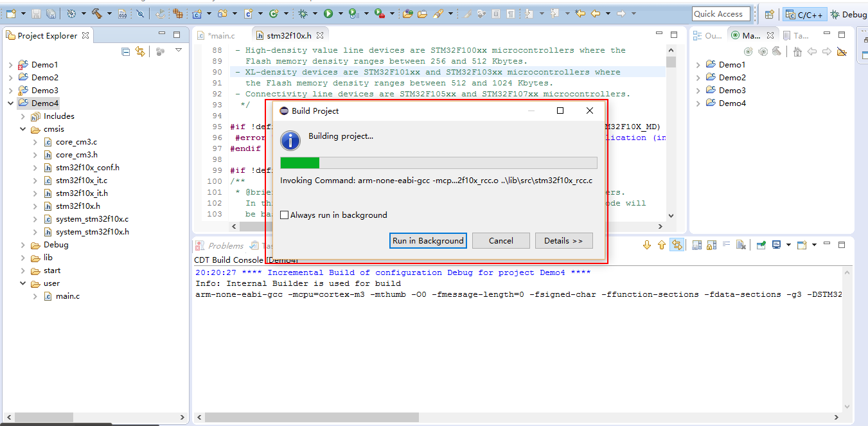Select the start folder in Demo4
The image size is (868, 426).
[x=52, y=271]
